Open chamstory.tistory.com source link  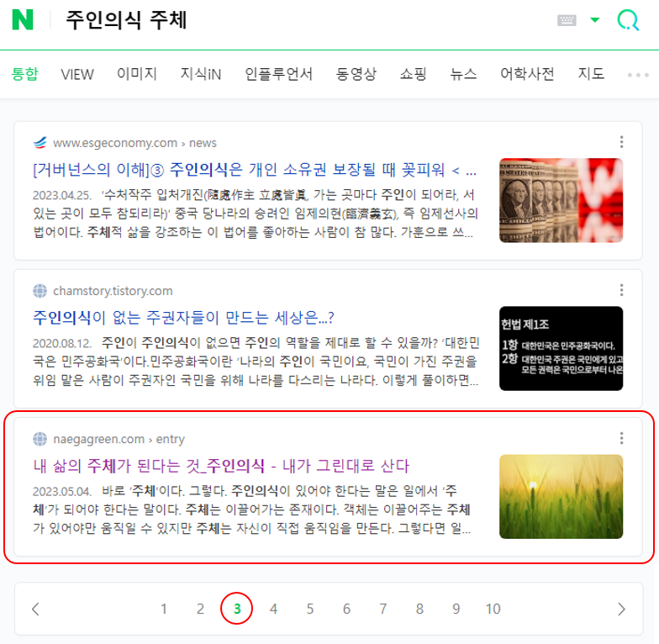pos(113,291)
